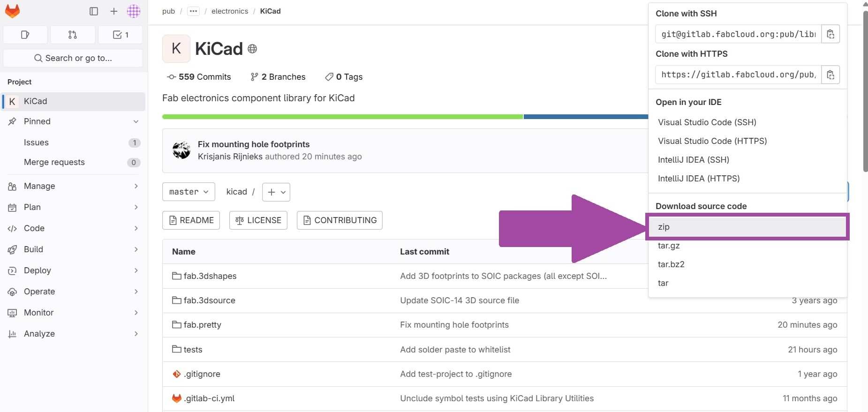Open the merge requests icon shortcut
The image size is (868, 412).
(x=73, y=35)
